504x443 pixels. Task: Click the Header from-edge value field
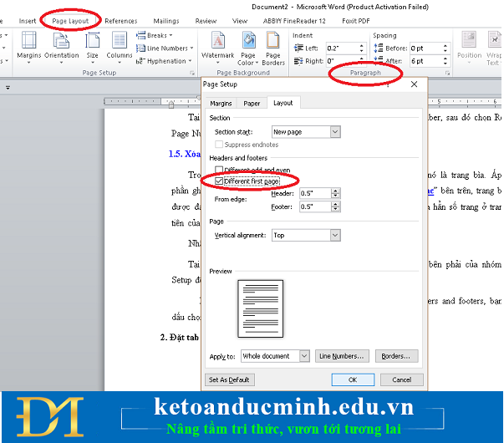(x=315, y=193)
